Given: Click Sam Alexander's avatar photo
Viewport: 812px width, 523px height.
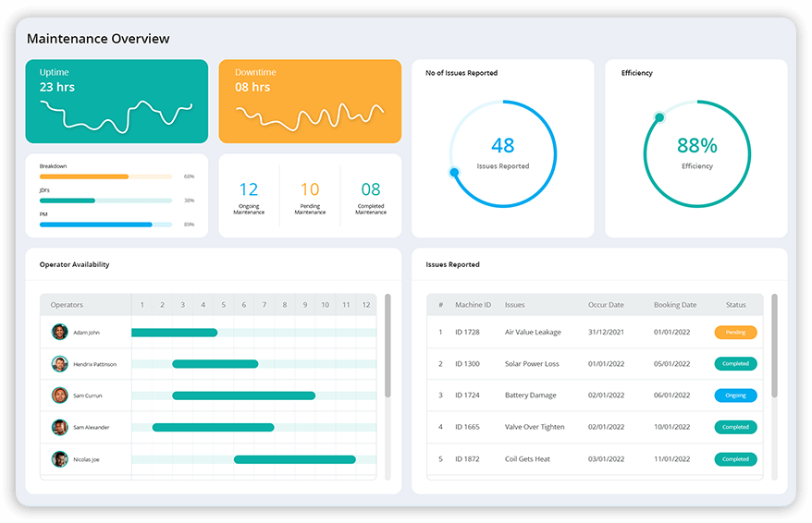Looking at the screenshot, I should pos(60,427).
